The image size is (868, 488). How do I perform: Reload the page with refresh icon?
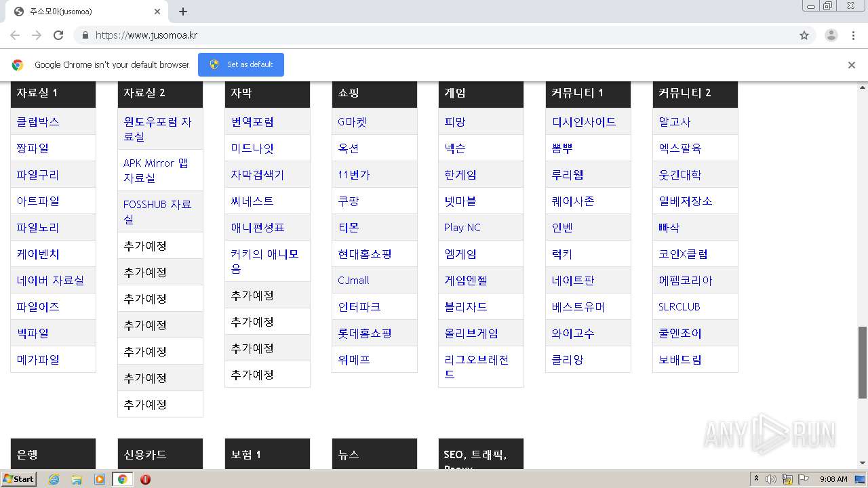(58, 35)
